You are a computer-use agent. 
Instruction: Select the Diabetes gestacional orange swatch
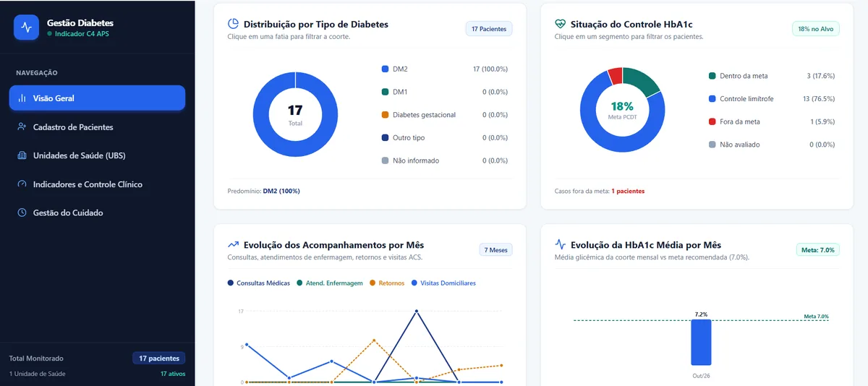point(385,115)
